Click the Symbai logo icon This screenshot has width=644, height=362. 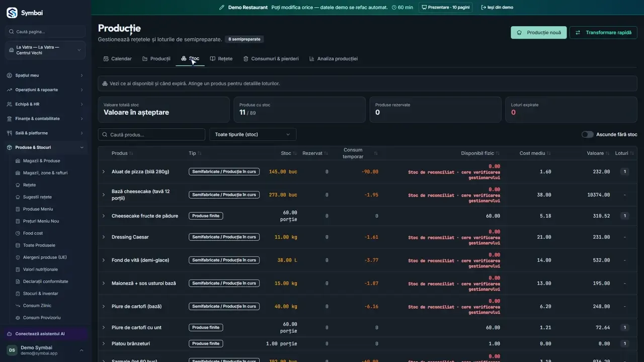(x=12, y=13)
